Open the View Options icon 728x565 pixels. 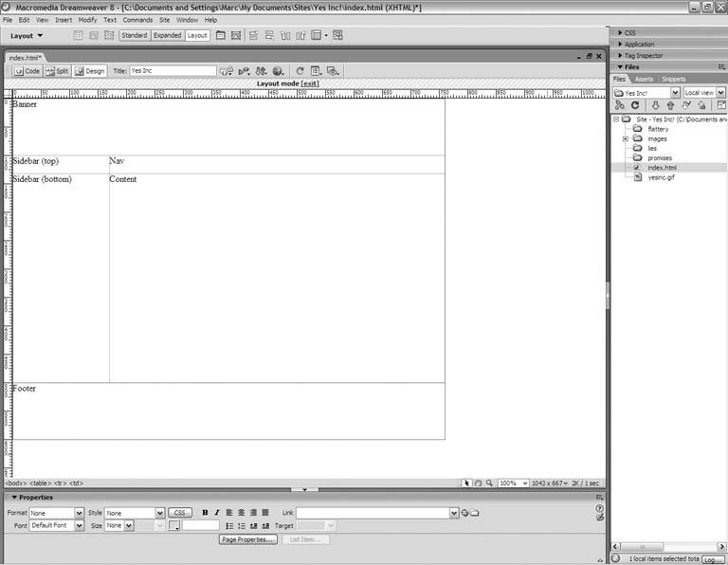point(317,71)
